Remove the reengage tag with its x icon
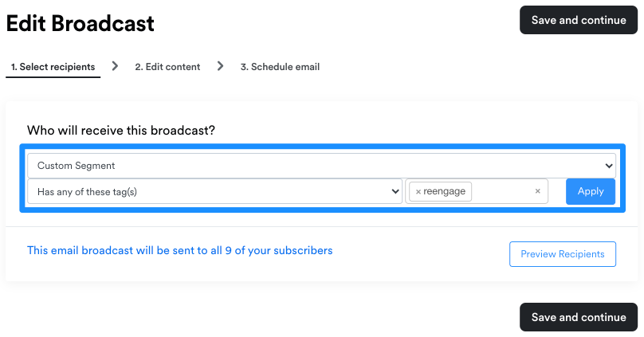The height and width of the screenshot is (337, 644). point(418,192)
